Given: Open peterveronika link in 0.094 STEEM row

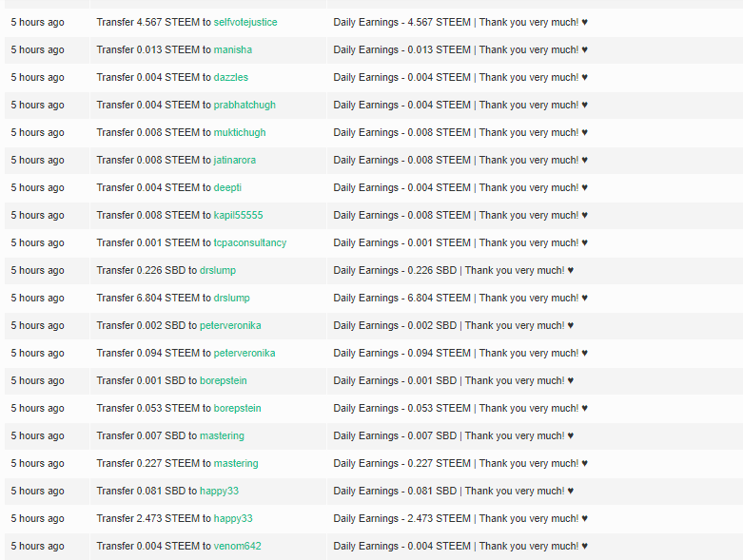Looking at the screenshot, I should (244, 353).
